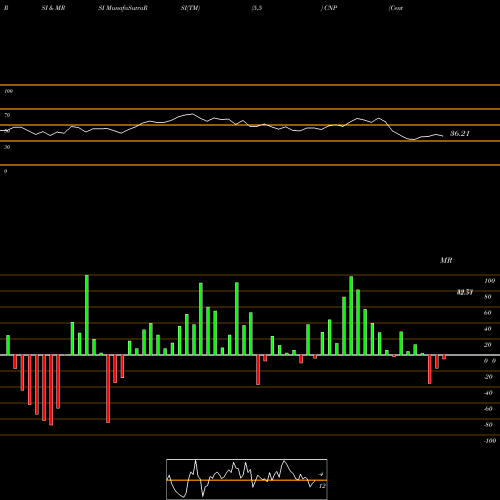Click the MR axis label 40
Image resolution: width=500 pixels, height=500 pixels.
[488, 329]
